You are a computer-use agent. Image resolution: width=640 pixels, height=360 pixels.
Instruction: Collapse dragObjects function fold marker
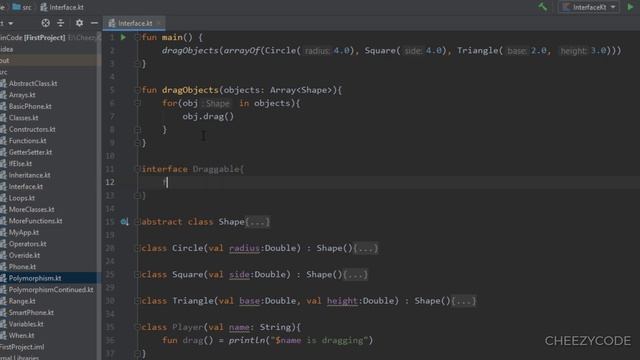tap(138, 90)
